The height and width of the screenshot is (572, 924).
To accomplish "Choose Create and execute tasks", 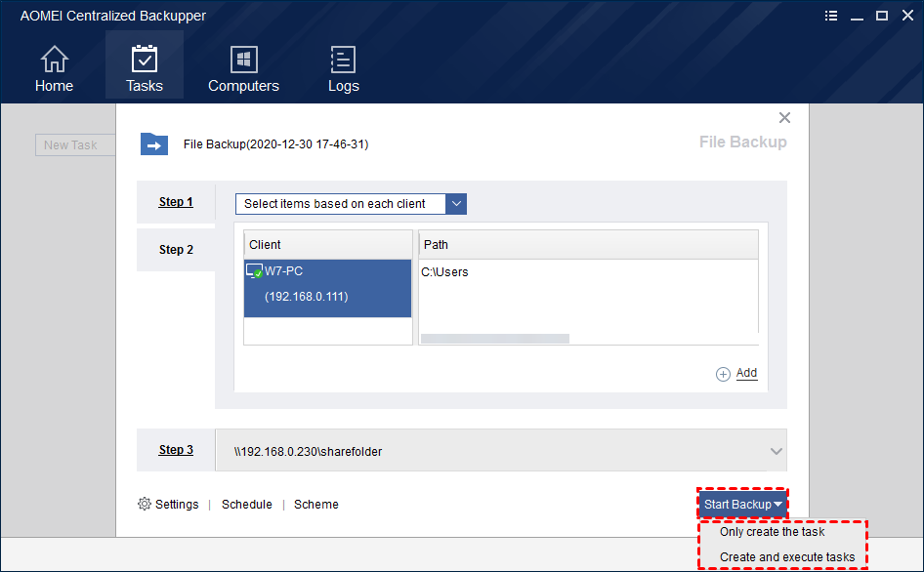I will pyautogui.click(x=786, y=557).
